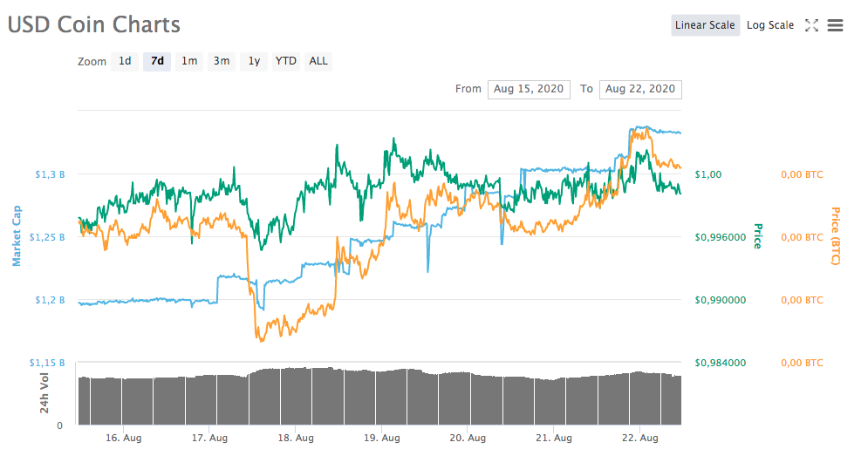
Task: Click the Price (BTC) axis title
Action: [x=836, y=236]
